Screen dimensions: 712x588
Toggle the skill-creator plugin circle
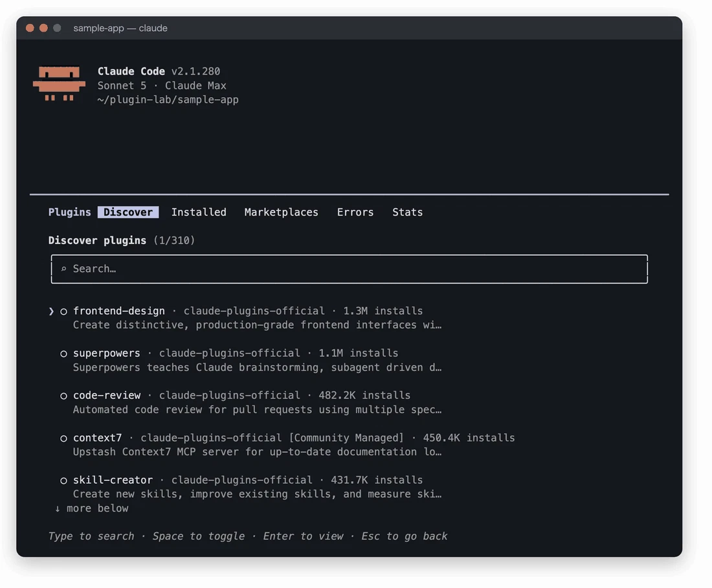click(x=64, y=481)
